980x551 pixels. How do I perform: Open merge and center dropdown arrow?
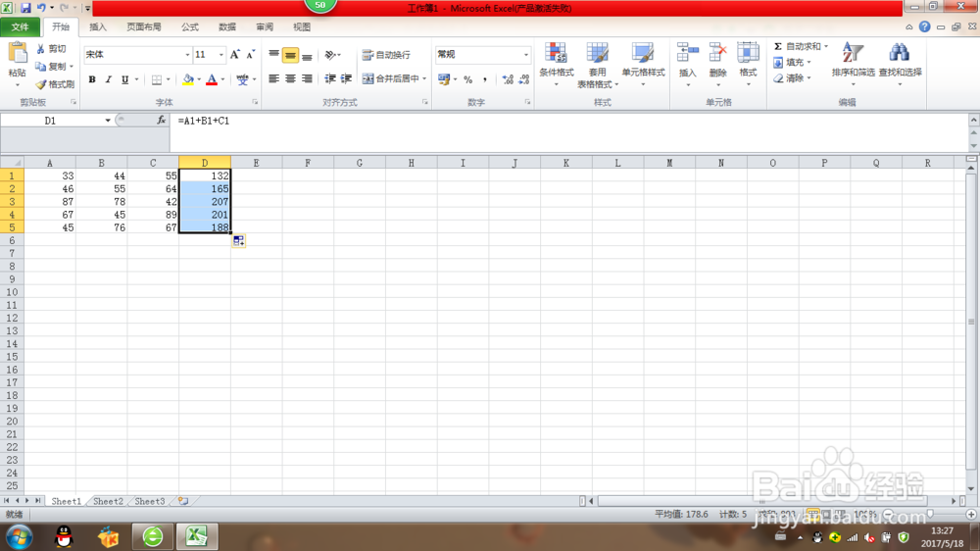(x=424, y=78)
